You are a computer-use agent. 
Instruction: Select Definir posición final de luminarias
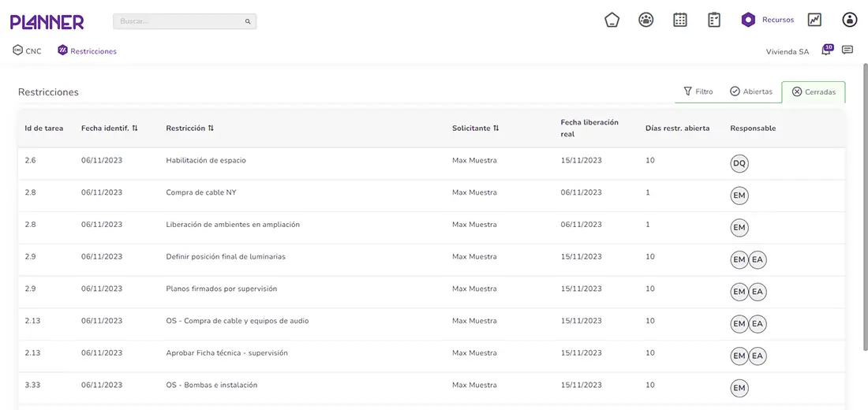coord(226,257)
